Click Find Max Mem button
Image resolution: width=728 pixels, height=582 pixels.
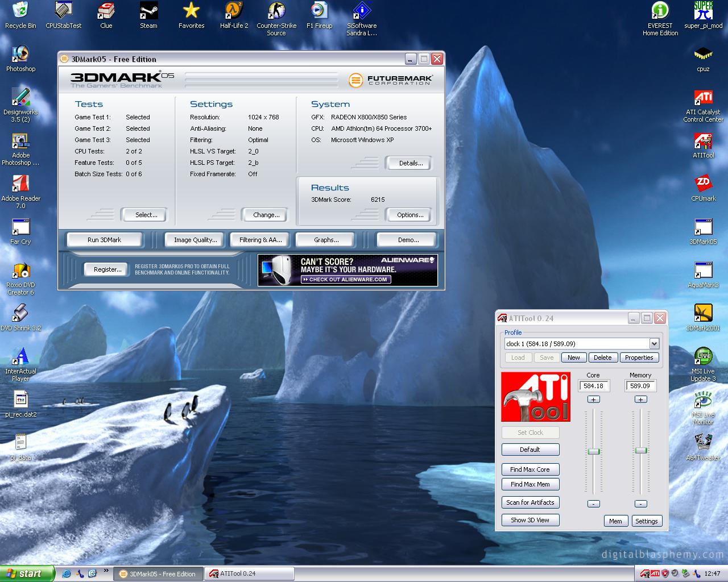pos(530,484)
